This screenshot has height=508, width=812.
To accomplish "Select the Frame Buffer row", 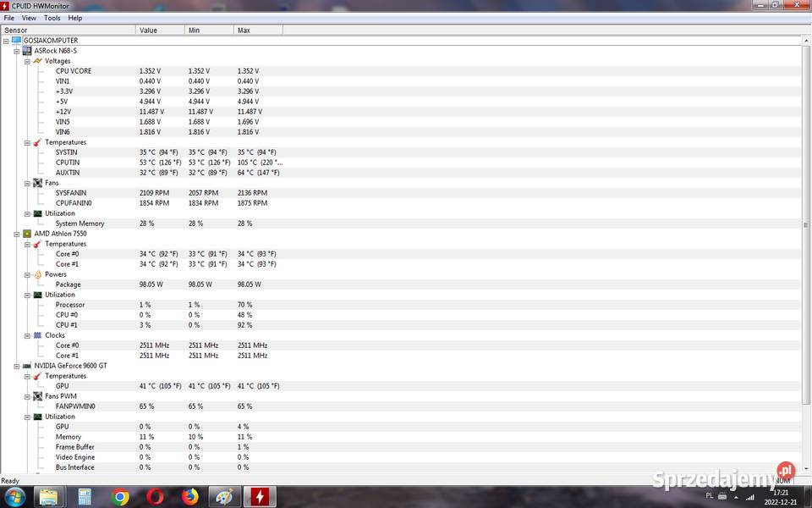I will pyautogui.click(x=402, y=447).
